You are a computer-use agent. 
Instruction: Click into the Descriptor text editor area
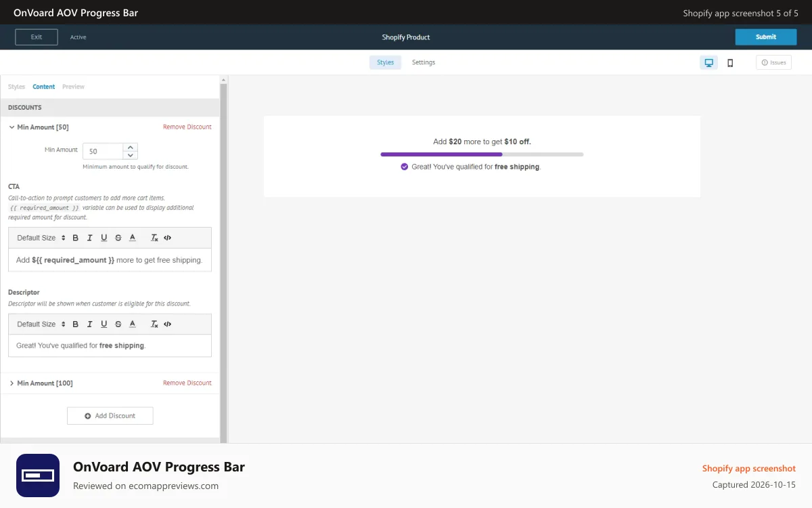[x=110, y=345]
